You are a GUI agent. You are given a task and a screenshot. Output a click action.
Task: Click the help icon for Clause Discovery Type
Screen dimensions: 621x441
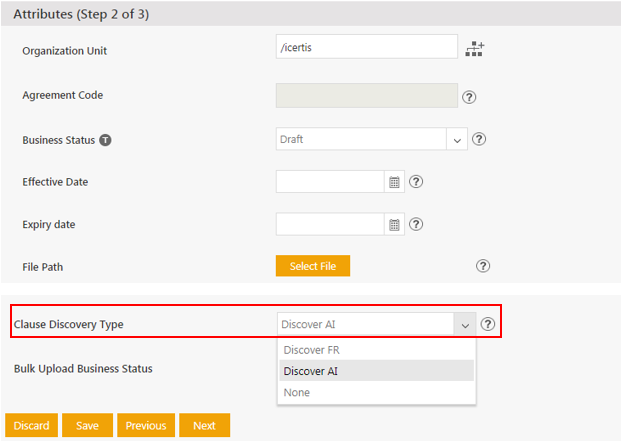(x=488, y=324)
